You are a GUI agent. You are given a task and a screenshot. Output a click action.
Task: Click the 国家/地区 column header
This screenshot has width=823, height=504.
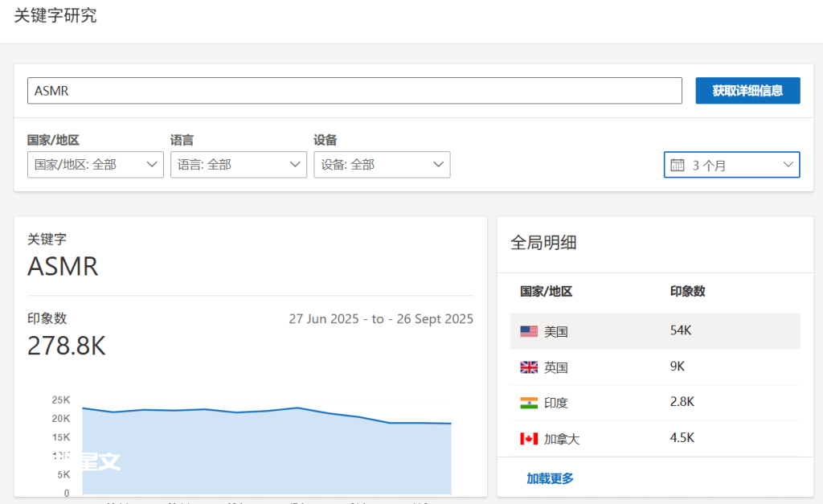tap(544, 292)
